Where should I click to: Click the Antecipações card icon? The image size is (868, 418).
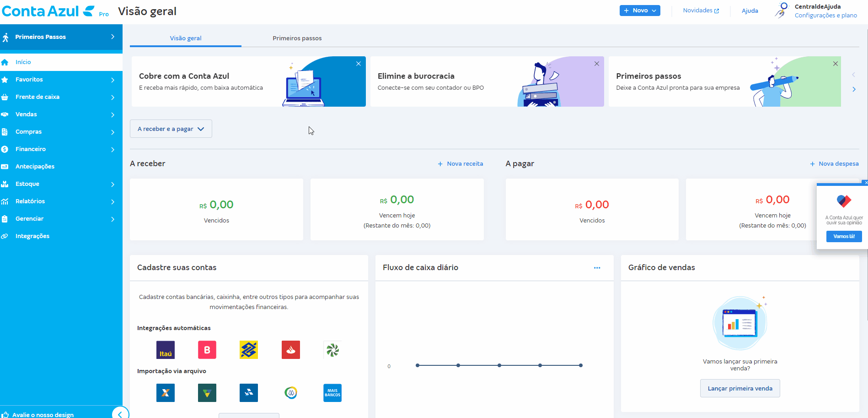(x=5, y=167)
